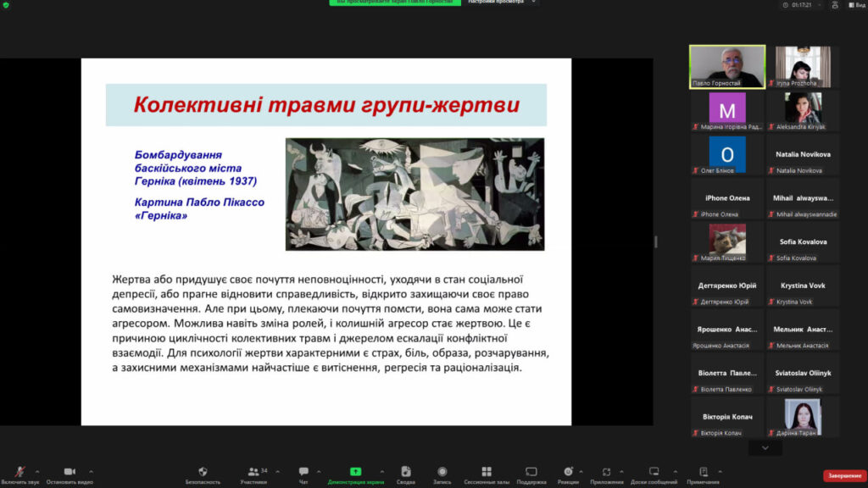
Task: Start recording with Запись icon
Action: tap(442, 473)
